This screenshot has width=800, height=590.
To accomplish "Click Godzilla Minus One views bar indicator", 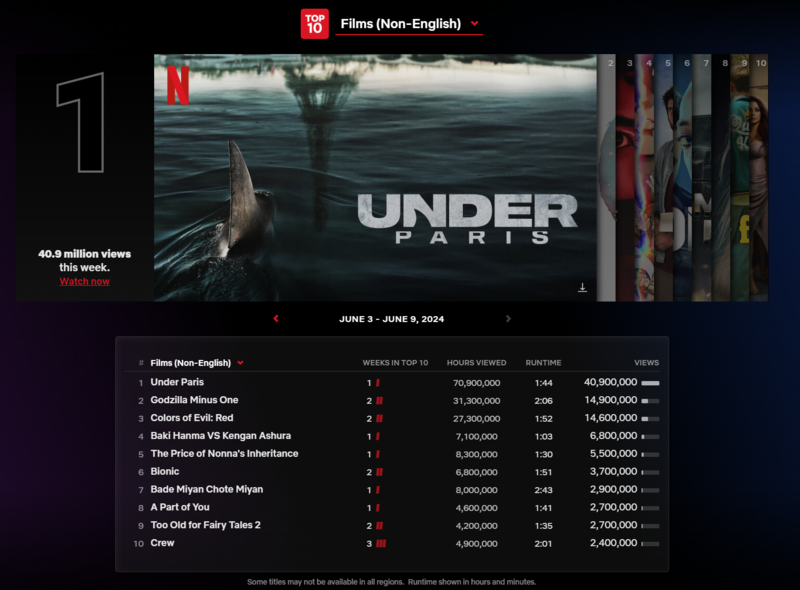I will (x=651, y=401).
